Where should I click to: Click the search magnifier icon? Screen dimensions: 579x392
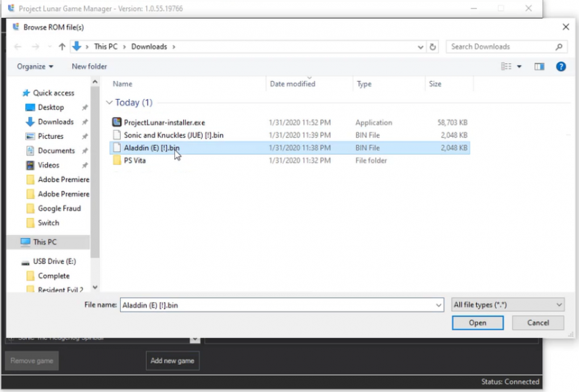(x=559, y=46)
